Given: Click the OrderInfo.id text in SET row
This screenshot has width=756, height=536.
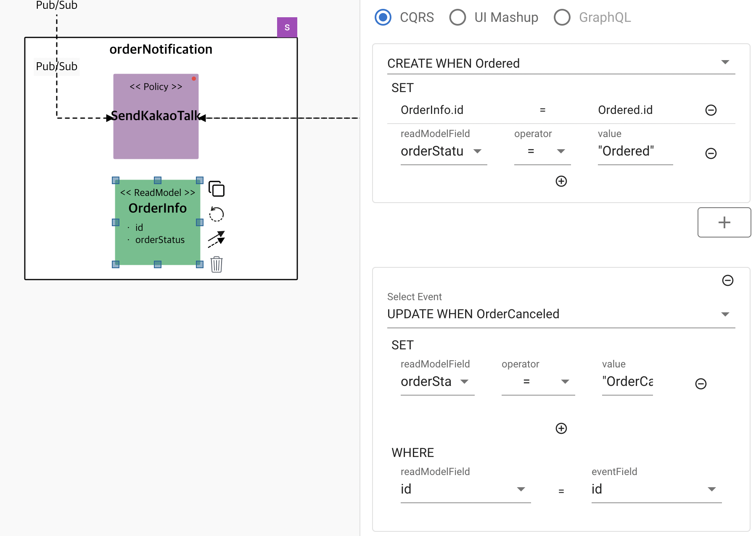Looking at the screenshot, I should click(x=432, y=110).
